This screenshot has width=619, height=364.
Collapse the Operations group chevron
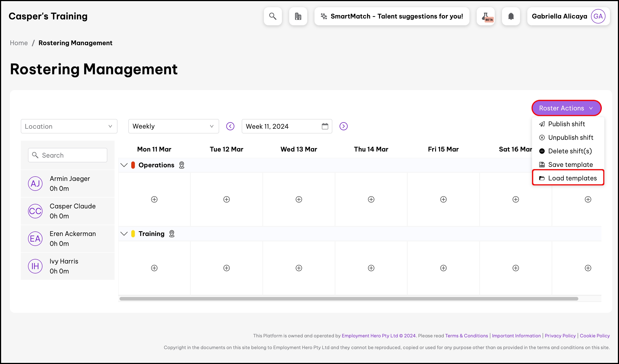pyautogui.click(x=124, y=165)
